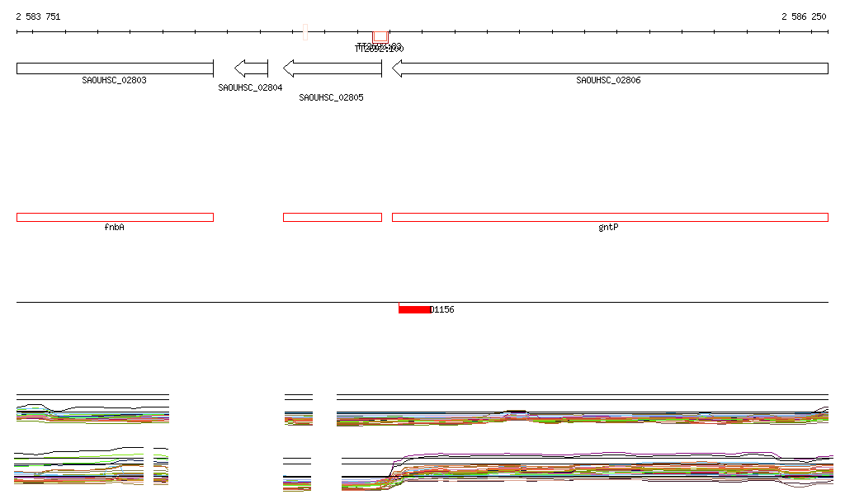Select the red gntP feature box

[610, 218]
